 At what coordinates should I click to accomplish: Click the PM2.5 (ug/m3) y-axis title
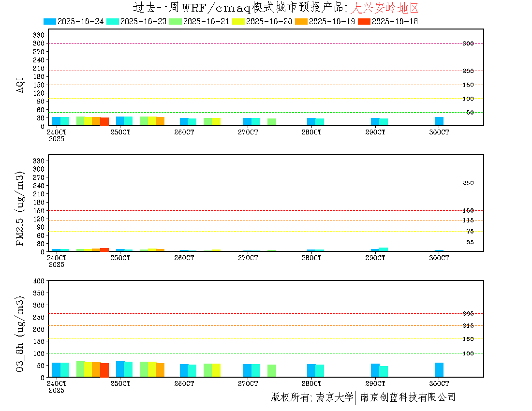tap(20, 208)
